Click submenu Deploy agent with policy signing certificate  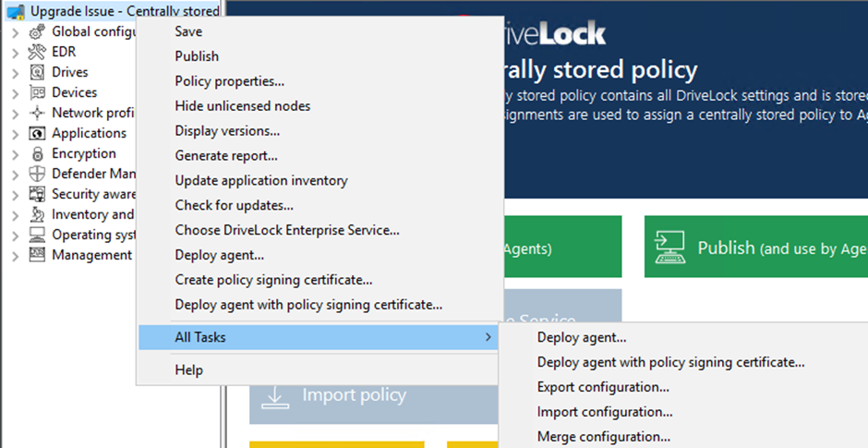[x=684, y=362]
